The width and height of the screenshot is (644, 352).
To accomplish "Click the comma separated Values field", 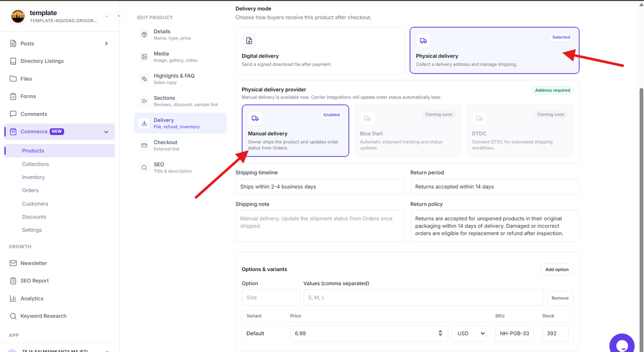I will coord(424,297).
